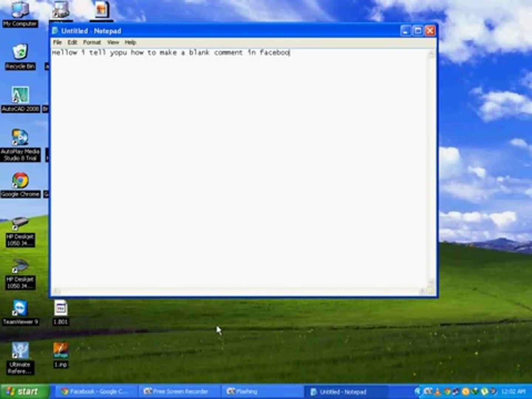Click the round yellow system tray icon

pos(465,391)
